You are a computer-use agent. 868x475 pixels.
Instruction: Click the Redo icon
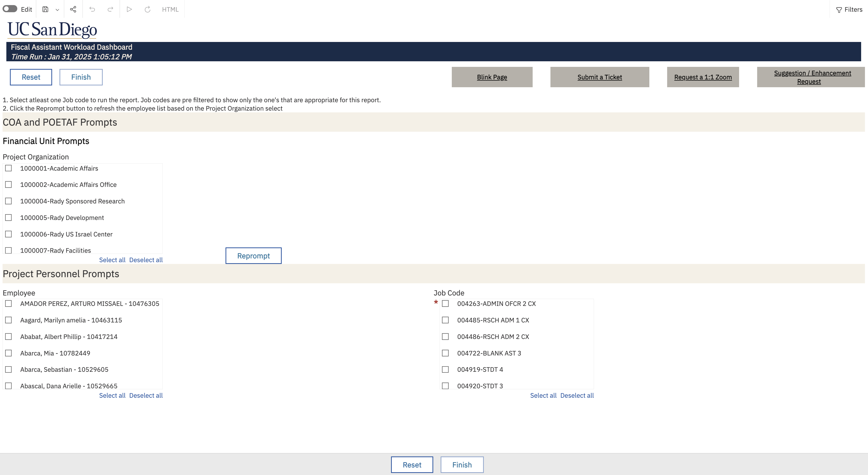110,9
